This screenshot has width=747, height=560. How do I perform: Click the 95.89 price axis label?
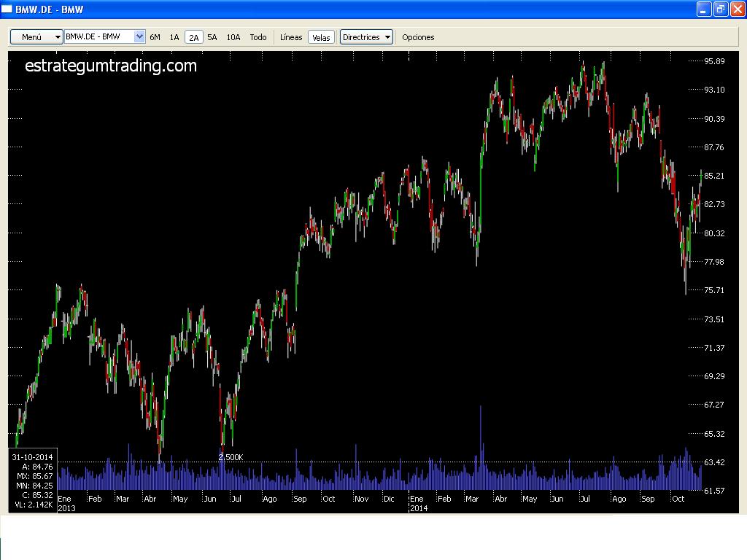click(x=714, y=61)
